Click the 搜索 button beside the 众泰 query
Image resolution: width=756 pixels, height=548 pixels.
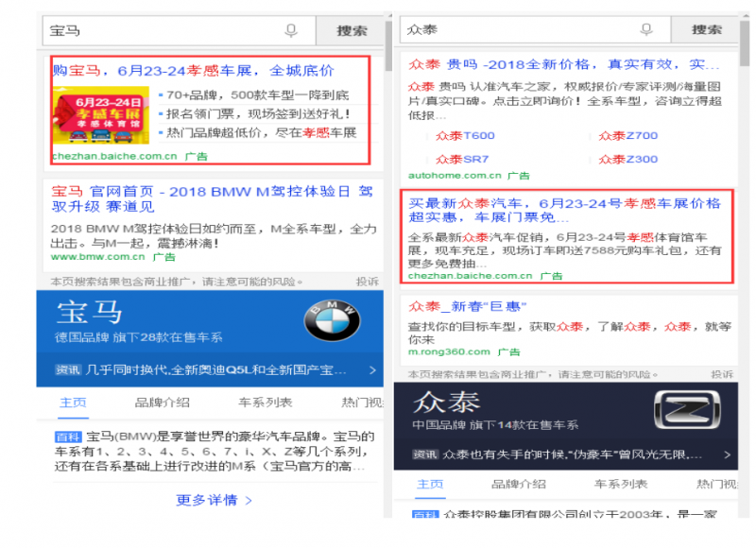pos(705,29)
